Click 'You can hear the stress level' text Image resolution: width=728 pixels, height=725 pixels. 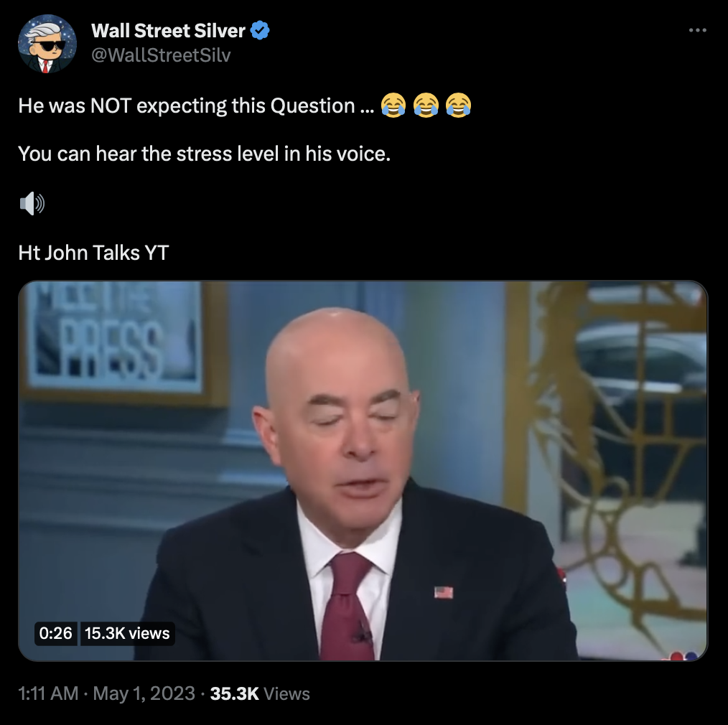coord(205,154)
